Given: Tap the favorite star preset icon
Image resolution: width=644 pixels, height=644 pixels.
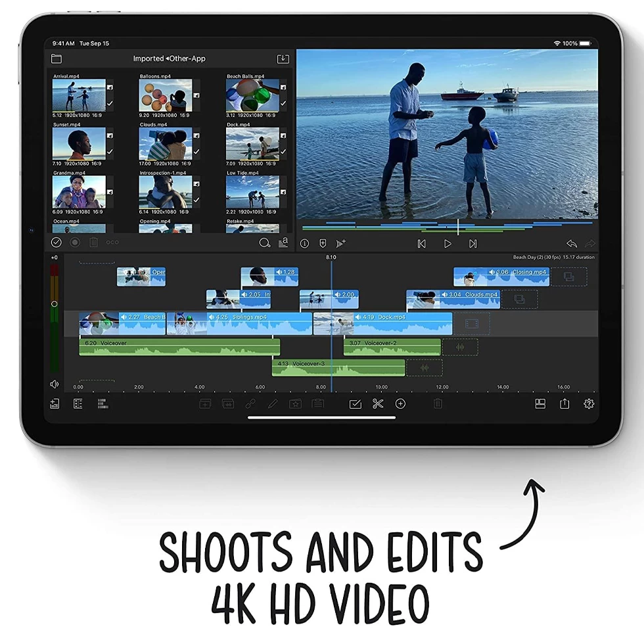Looking at the screenshot, I should point(295,404).
